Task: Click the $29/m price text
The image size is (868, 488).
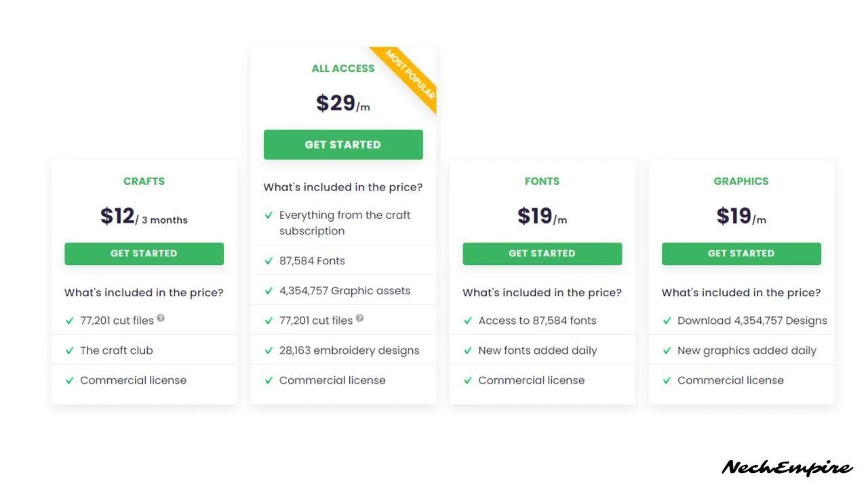Action: tap(343, 103)
